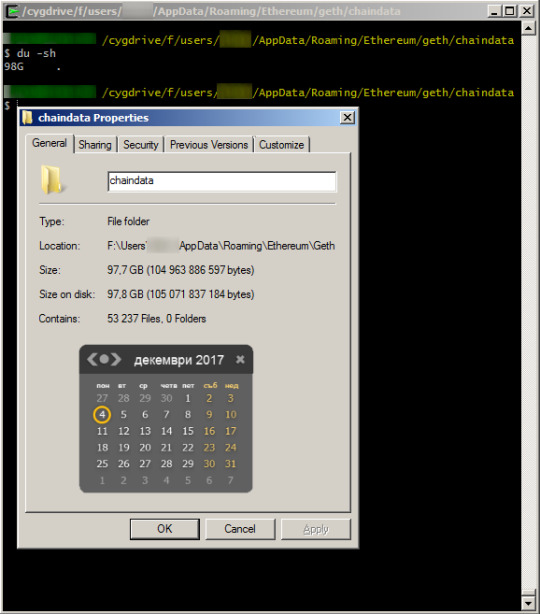Image resolution: width=540 pixels, height=614 pixels.
Task: Click the grayed Apply button
Action: [316, 529]
